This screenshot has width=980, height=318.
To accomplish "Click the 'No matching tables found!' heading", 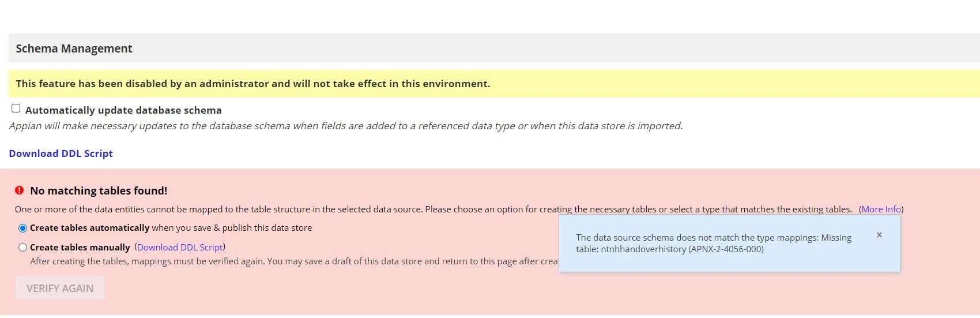I will click(x=99, y=191).
